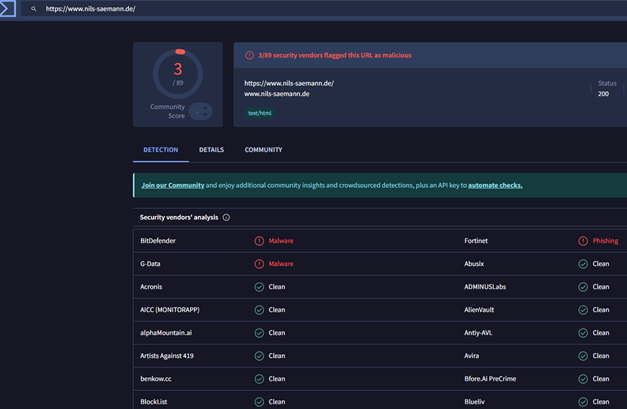Image resolution: width=627 pixels, height=409 pixels.
Task: Click the Acronis clean checkmark icon
Action: tap(259, 287)
